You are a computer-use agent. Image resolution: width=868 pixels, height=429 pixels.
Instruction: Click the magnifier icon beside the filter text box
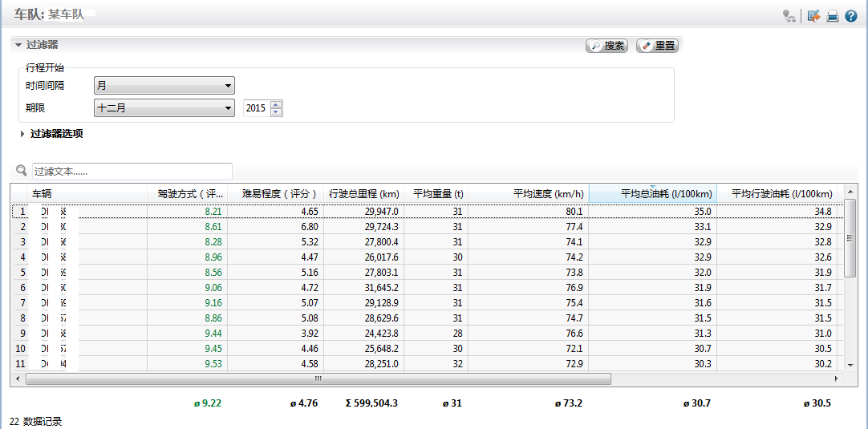pyautogui.click(x=22, y=171)
